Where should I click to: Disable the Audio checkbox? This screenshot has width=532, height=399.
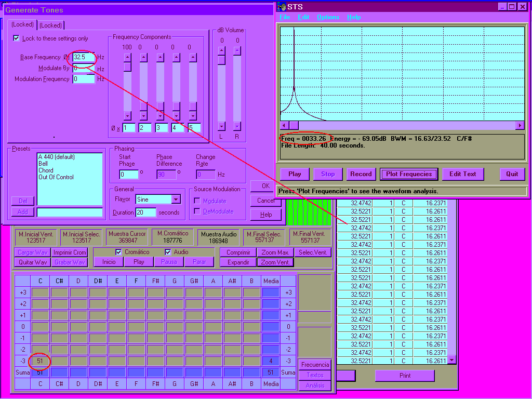point(168,252)
